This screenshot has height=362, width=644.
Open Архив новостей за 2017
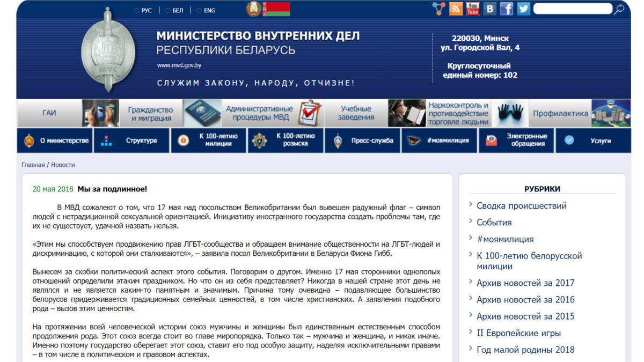pyautogui.click(x=525, y=283)
